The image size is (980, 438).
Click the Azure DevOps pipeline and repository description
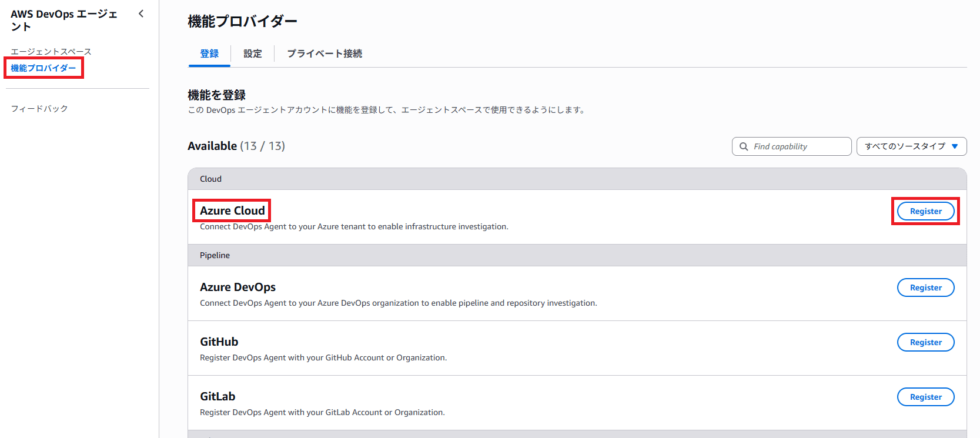tap(398, 303)
